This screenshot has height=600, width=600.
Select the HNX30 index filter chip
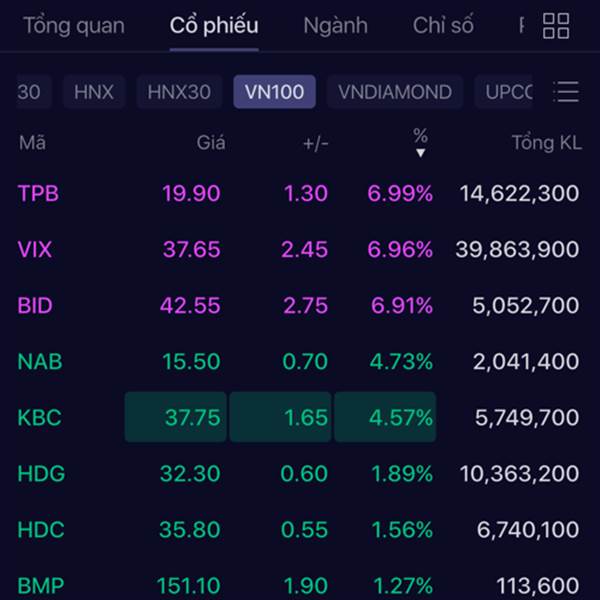(x=179, y=92)
